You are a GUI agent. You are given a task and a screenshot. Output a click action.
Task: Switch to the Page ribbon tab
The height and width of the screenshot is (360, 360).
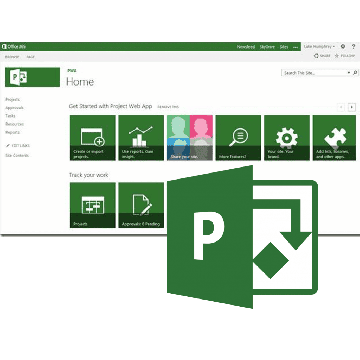[x=30, y=57]
